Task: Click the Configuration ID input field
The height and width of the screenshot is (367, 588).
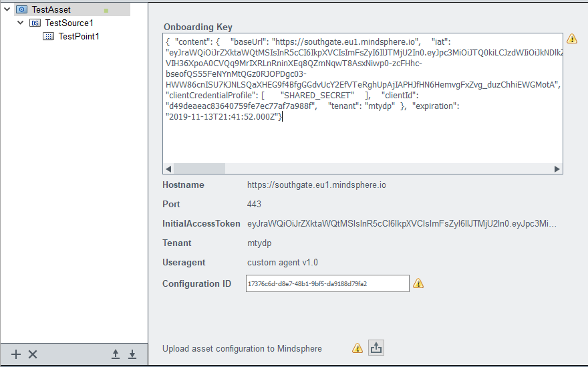Action: (327, 283)
